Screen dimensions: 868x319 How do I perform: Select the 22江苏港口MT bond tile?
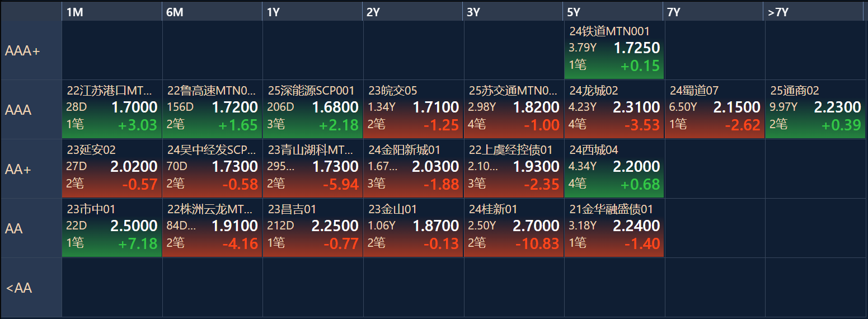112,110
